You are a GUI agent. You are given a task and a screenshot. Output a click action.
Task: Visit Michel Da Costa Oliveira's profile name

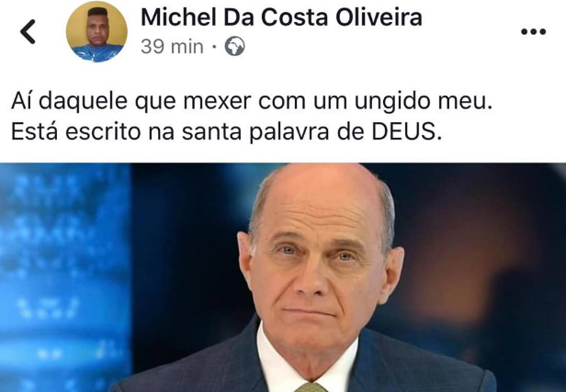281,17
